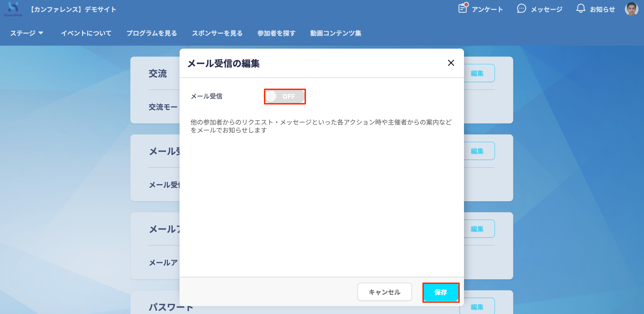Click 編集 button in the パスワード card
Viewport: 644px width, 314px height.
coord(477,306)
